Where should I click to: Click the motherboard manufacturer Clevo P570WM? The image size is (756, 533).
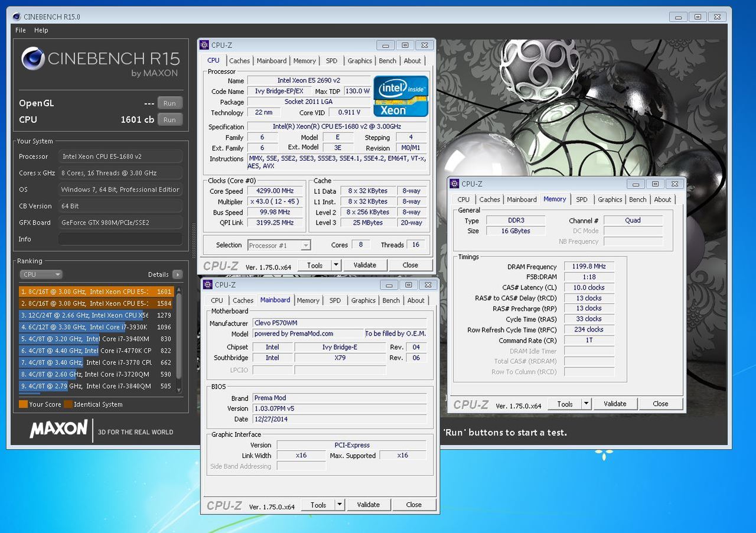click(340, 323)
